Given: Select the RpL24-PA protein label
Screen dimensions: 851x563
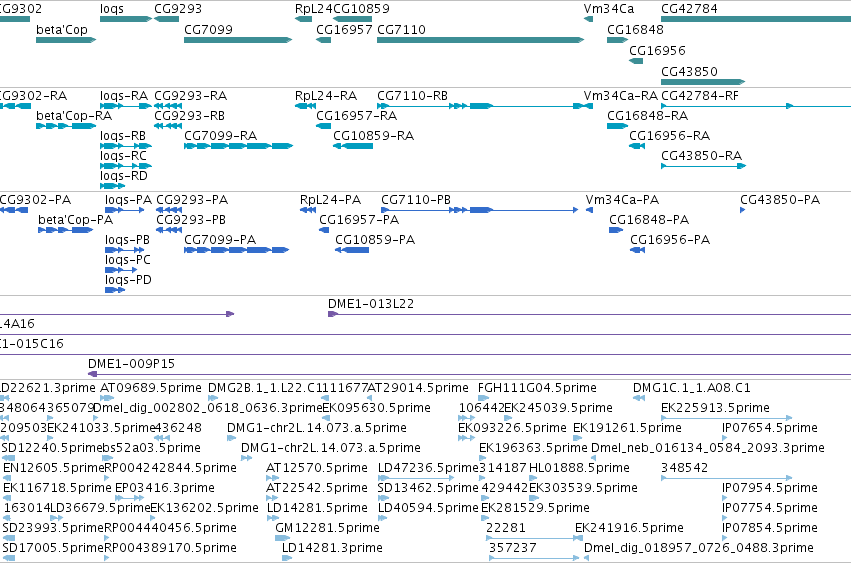Looking at the screenshot, I should tap(330, 200).
